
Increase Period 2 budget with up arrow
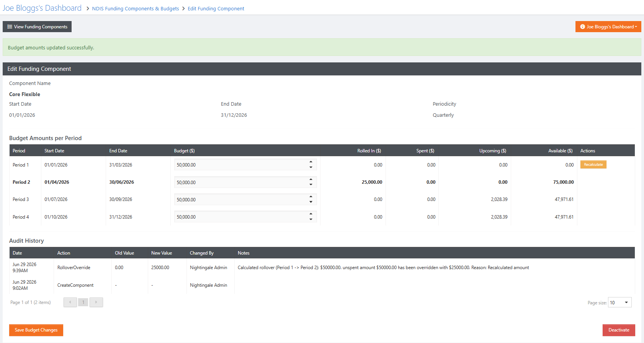tap(311, 180)
